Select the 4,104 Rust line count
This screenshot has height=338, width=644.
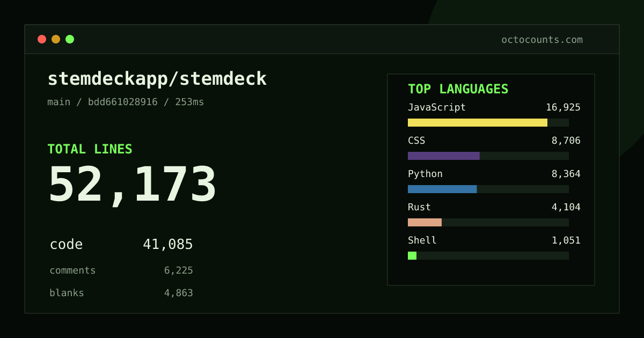pyautogui.click(x=566, y=207)
